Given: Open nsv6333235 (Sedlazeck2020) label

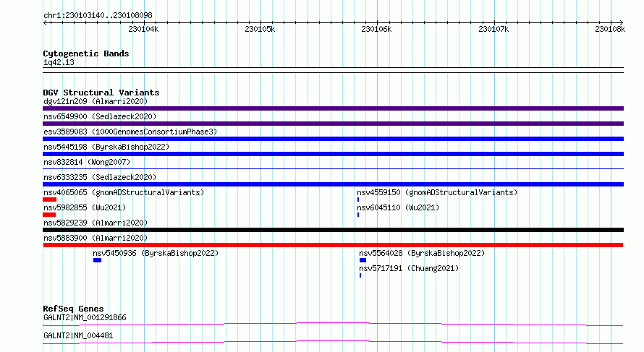Looking at the screenshot, I should (x=100, y=177).
